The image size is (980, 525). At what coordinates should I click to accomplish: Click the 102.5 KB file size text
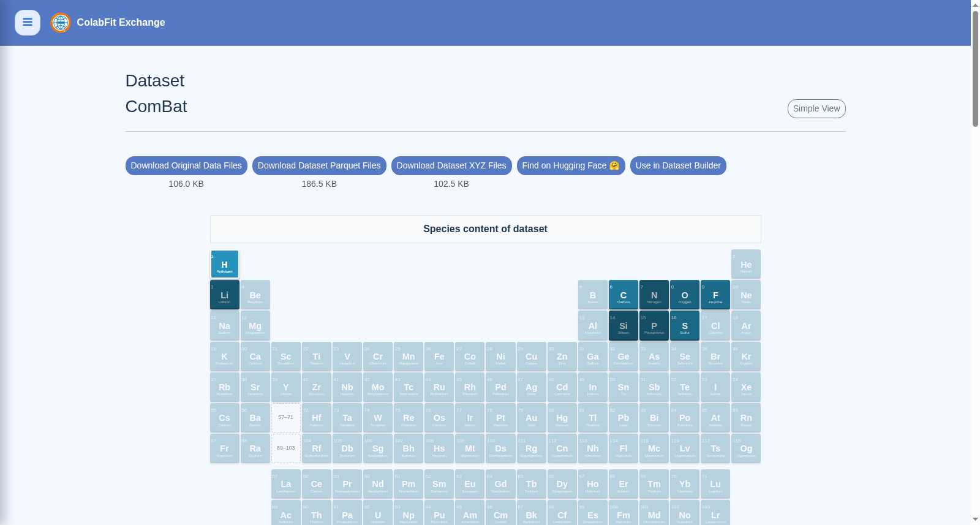[x=451, y=184]
